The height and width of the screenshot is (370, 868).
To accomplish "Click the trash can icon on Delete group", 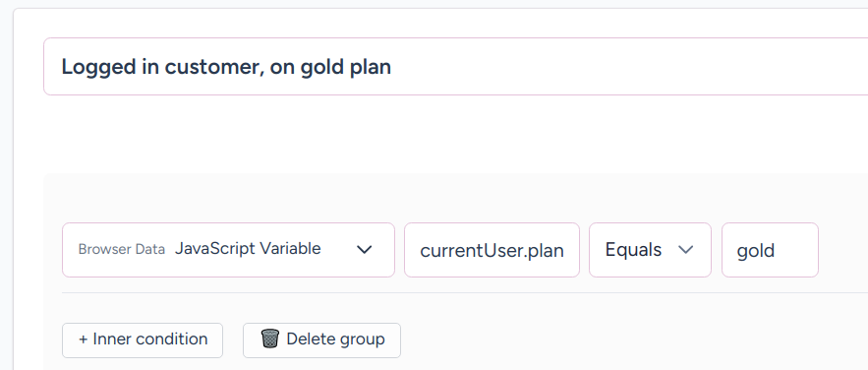I will coord(269,339).
